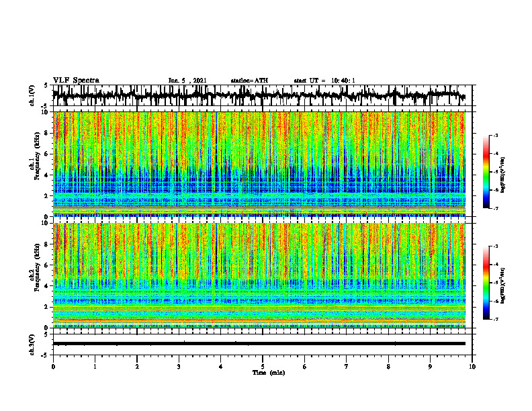Click the ch.1(V) axis "5" tick label

(x=46, y=86)
